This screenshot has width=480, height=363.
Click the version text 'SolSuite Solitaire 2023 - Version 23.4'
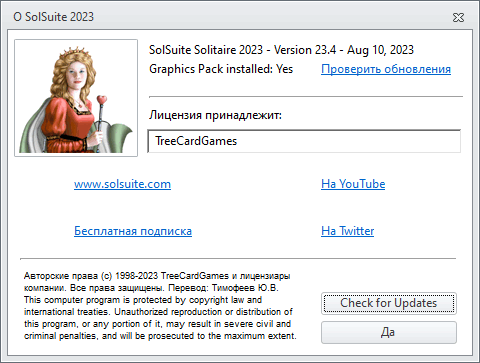tap(242, 50)
